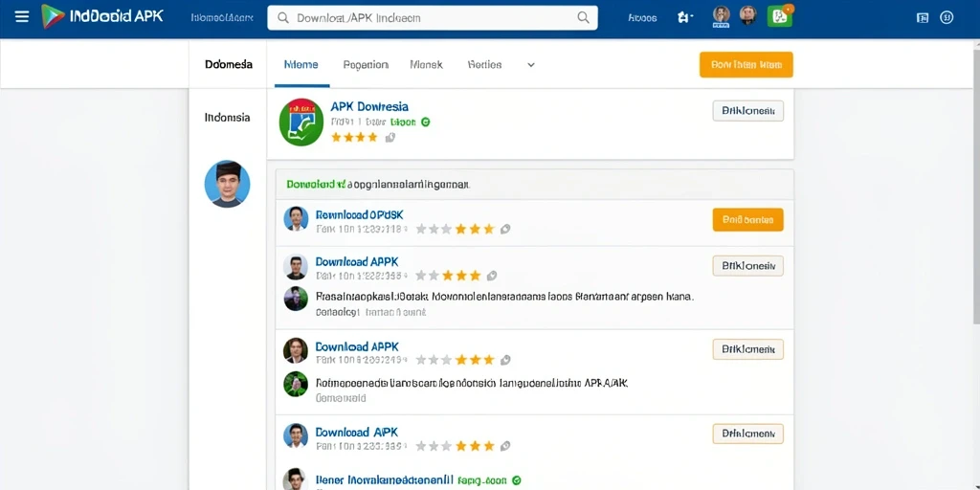Click the search icon at the search box's right end
This screenshot has width=980, height=490.
tap(583, 17)
